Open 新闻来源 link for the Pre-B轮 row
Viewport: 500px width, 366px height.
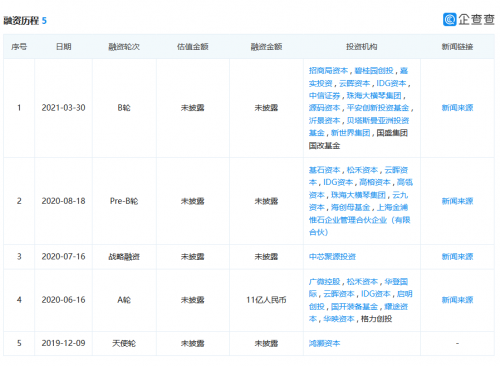[457, 201]
